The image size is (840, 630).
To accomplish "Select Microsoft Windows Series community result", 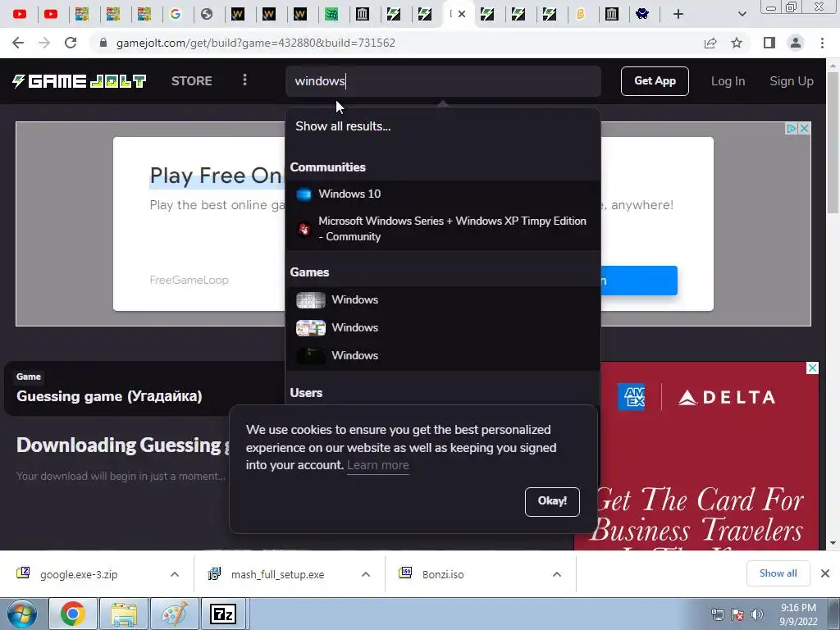I will point(442,229).
